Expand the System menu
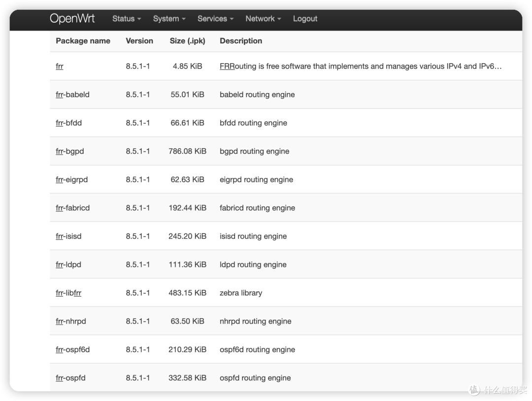This screenshot has width=532, height=401. [x=169, y=19]
